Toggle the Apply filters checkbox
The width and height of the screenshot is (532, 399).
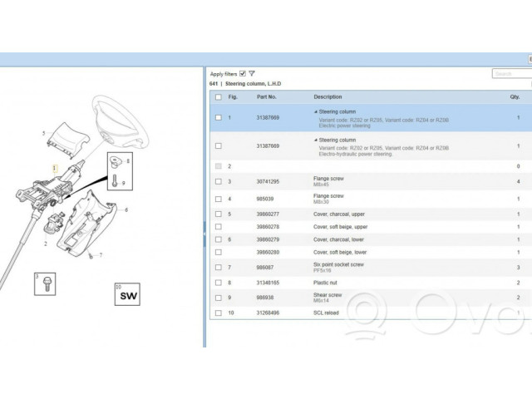click(x=242, y=73)
